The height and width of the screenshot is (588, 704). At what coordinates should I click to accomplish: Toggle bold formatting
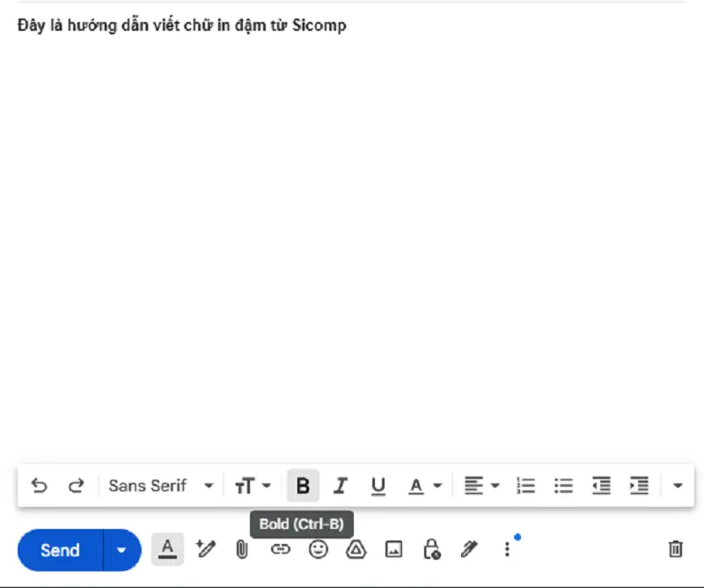[303, 485]
